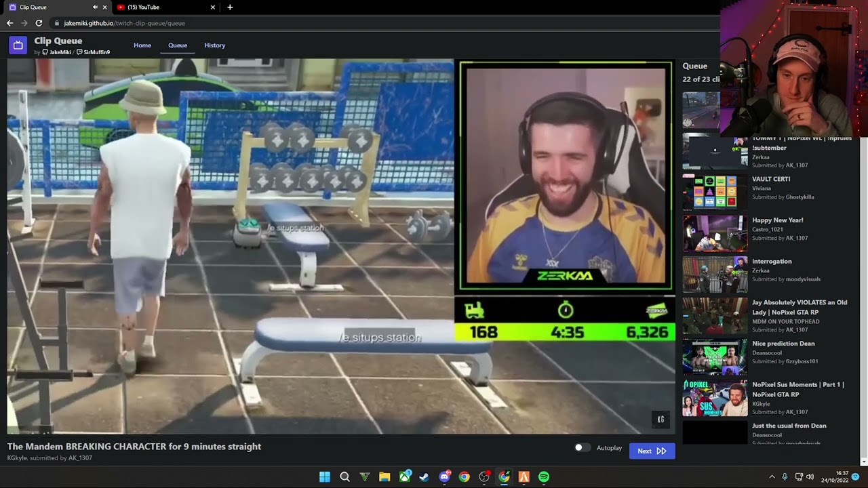
Task: Click the Queue panel heading
Action: (694, 66)
